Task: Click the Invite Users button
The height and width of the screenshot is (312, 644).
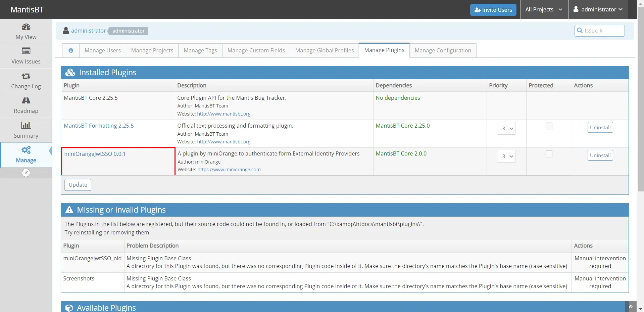Action: (x=493, y=10)
